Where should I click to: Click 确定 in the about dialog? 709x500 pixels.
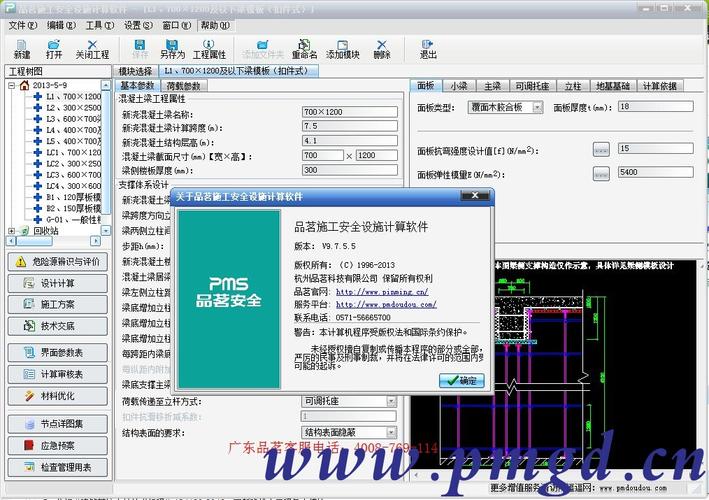coord(462,381)
